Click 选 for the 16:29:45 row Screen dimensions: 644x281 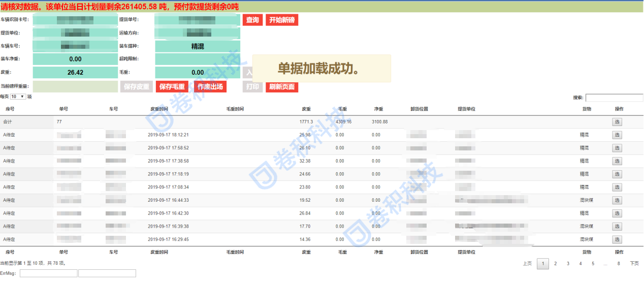coord(617,239)
